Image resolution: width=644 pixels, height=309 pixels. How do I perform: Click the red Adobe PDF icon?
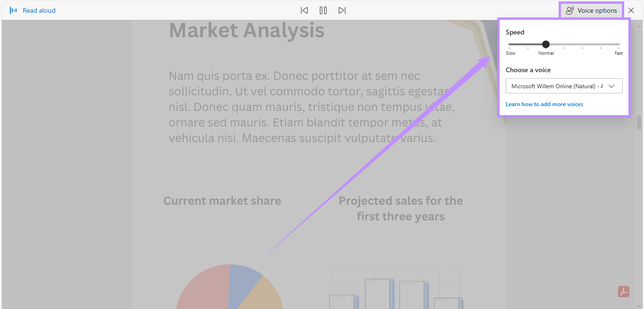click(x=624, y=292)
